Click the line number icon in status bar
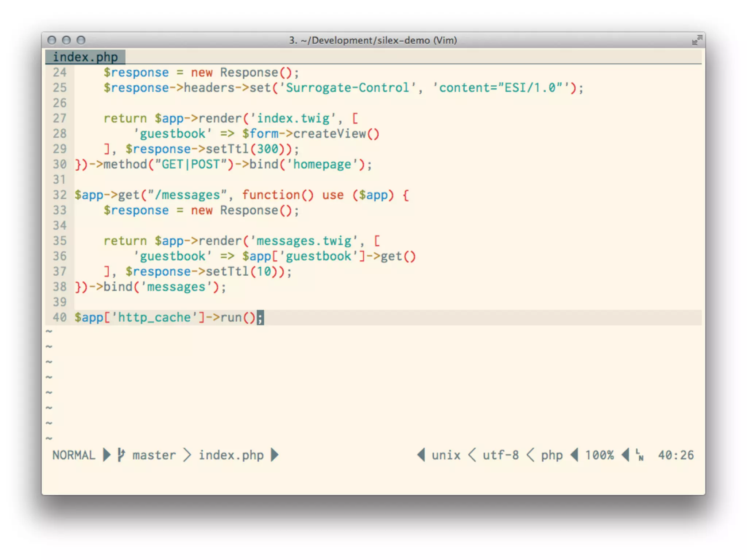The height and width of the screenshot is (560, 747). (x=639, y=455)
